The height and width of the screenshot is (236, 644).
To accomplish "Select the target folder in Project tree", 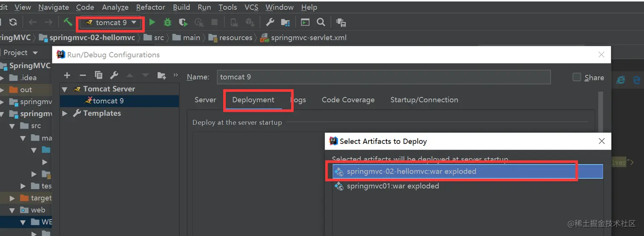I will (x=36, y=198).
